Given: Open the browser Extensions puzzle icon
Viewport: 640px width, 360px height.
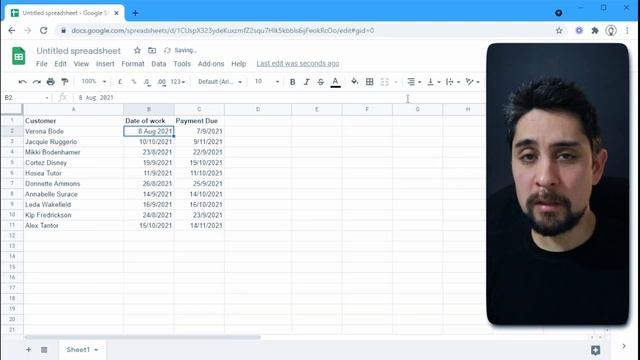Looking at the screenshot, I should (595, 31).
